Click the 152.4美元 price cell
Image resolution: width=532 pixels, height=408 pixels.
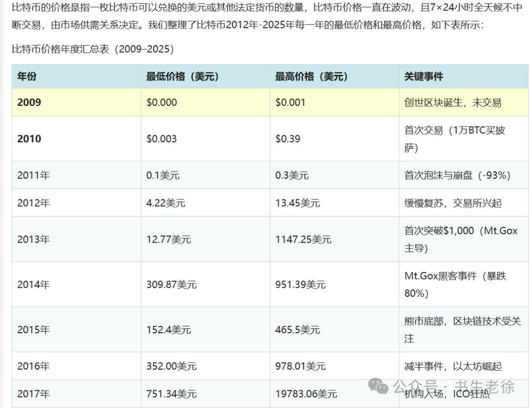pyautogui.click(x=205, y=329)
